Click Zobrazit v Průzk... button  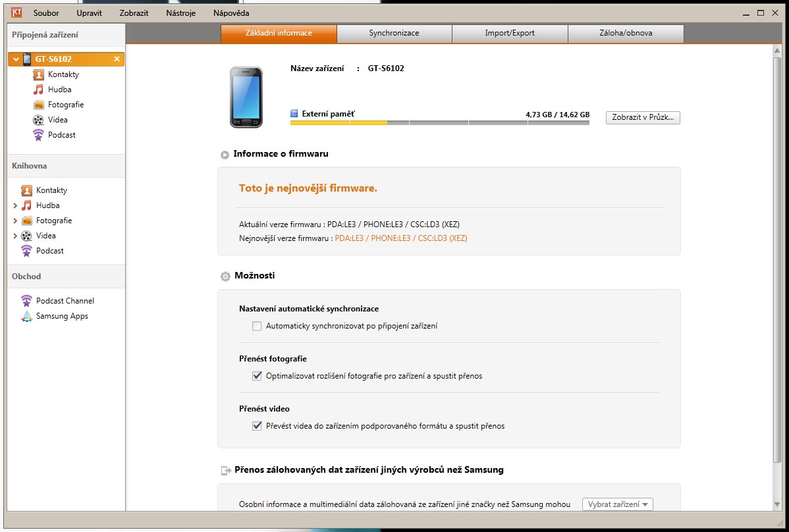[x=643, y=118]
